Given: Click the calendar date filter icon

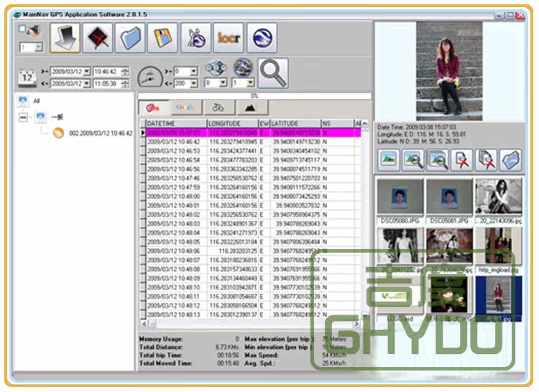Looking at the screenshot, I should tap(27, 78).
